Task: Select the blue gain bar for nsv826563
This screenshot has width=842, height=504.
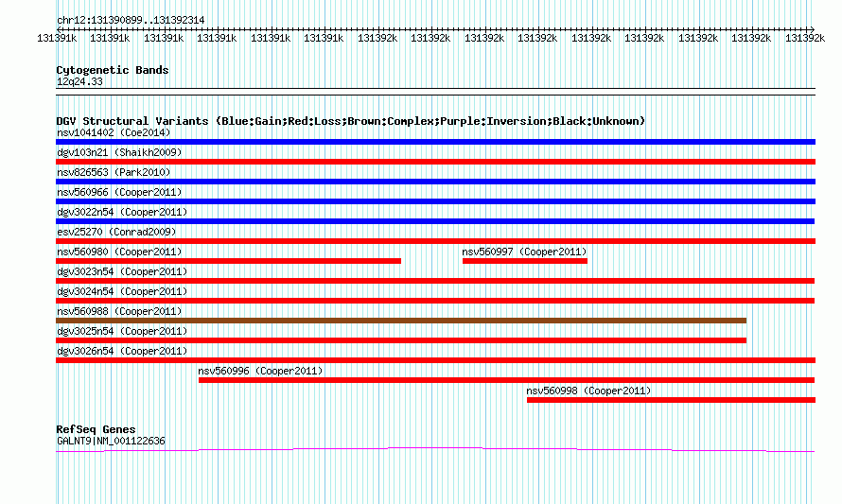Action: tap(435, 182)
